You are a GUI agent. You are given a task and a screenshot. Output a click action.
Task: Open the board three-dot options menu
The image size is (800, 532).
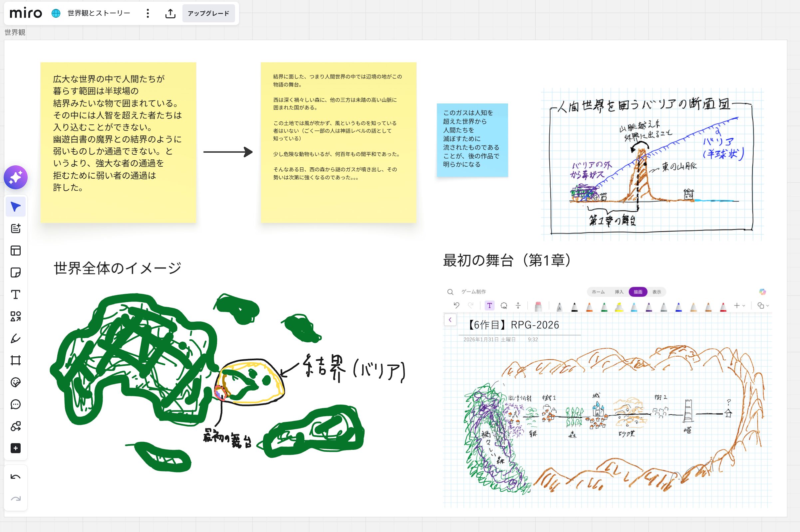tap(147, 13)
